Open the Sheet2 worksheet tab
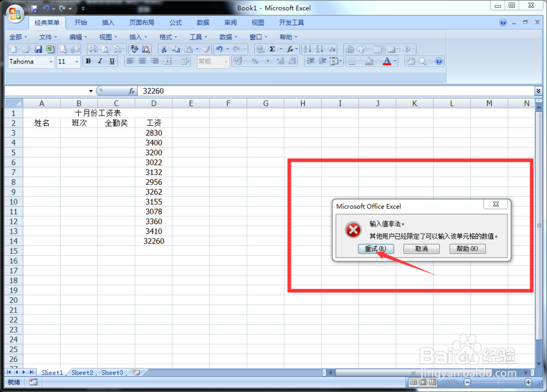 click(83, 372)
